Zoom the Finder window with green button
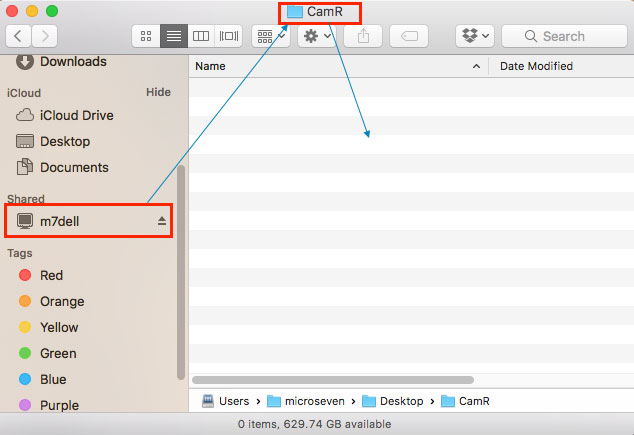634x435 pixels. 52,11
